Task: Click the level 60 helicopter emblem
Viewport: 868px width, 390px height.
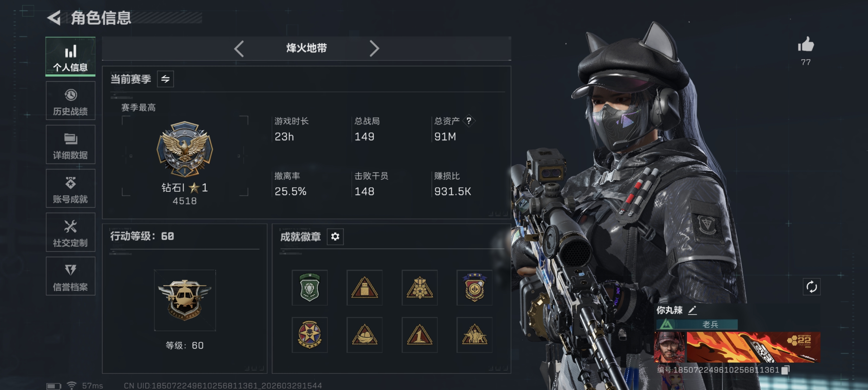Action: (185, 300)
